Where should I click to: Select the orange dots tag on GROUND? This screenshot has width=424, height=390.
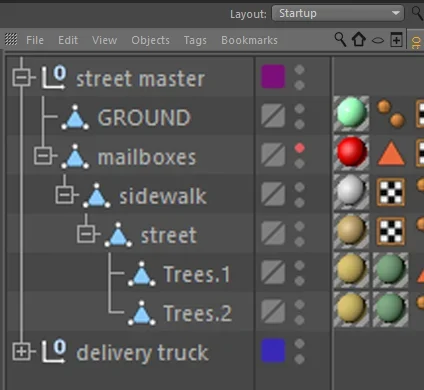point(391,113)
